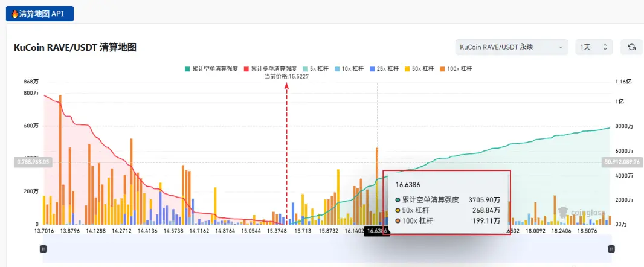The width and height of the screenshot is (644, 267).
Task: Open the 1天 time range selector
Action: [594, 47]
